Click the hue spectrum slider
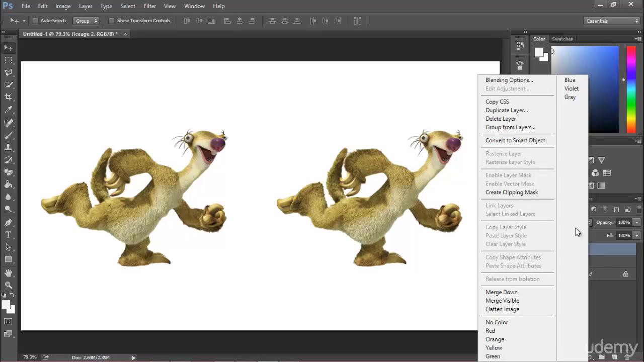This screenshot has width=644, height=362. 630,89
